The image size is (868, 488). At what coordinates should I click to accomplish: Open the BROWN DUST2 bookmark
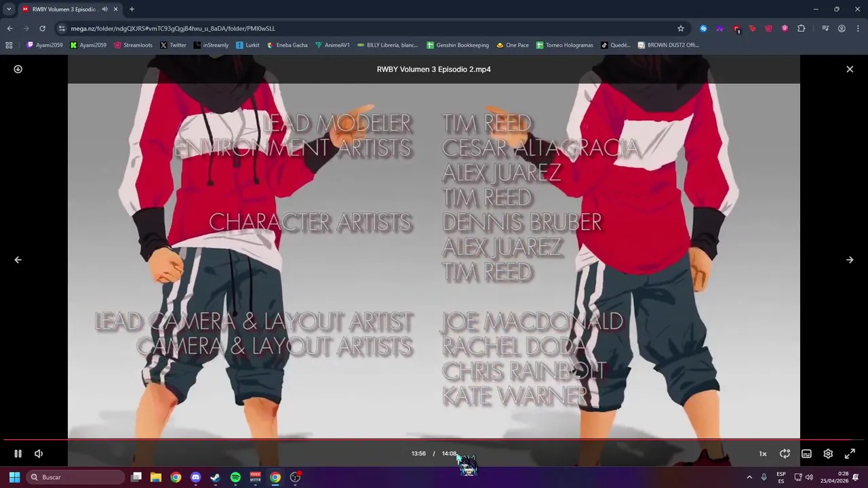[668, 45]
